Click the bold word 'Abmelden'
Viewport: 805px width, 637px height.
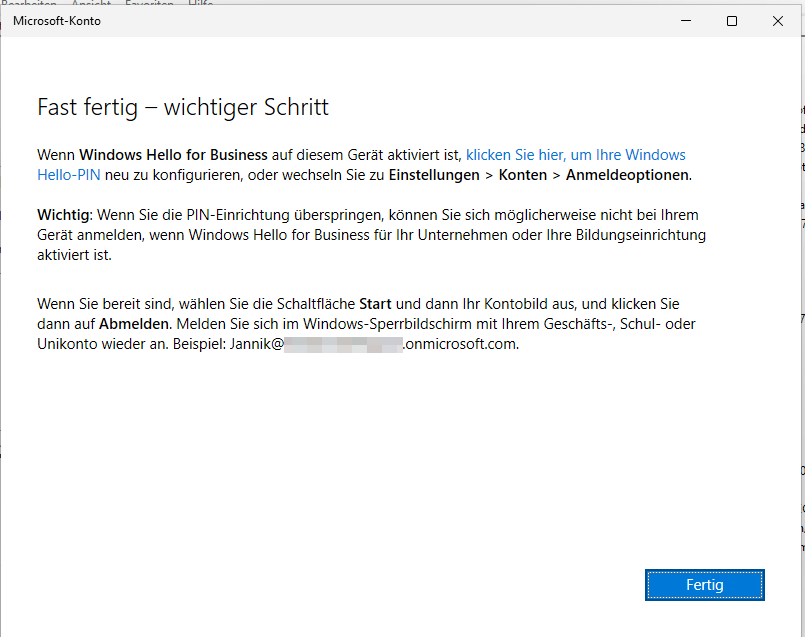[x=135, y=324]
